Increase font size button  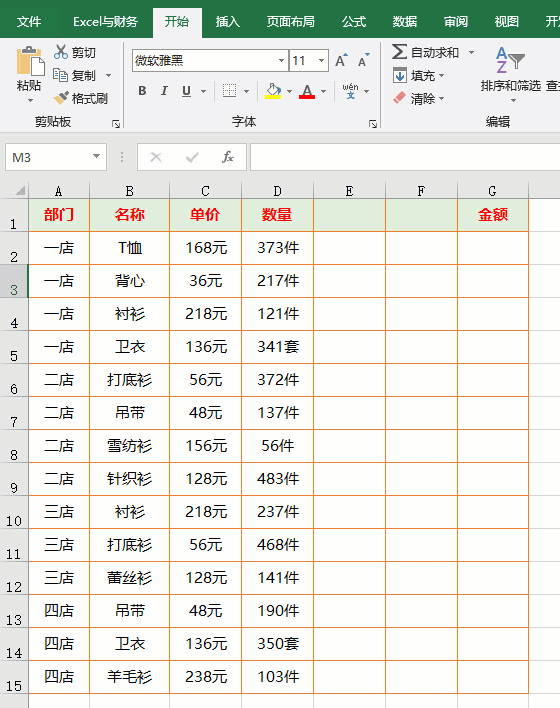click(341, 61)
